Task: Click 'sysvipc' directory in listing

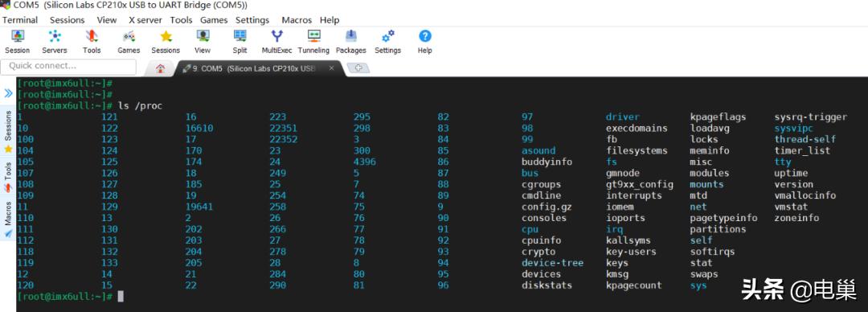Action: point(794,128)
